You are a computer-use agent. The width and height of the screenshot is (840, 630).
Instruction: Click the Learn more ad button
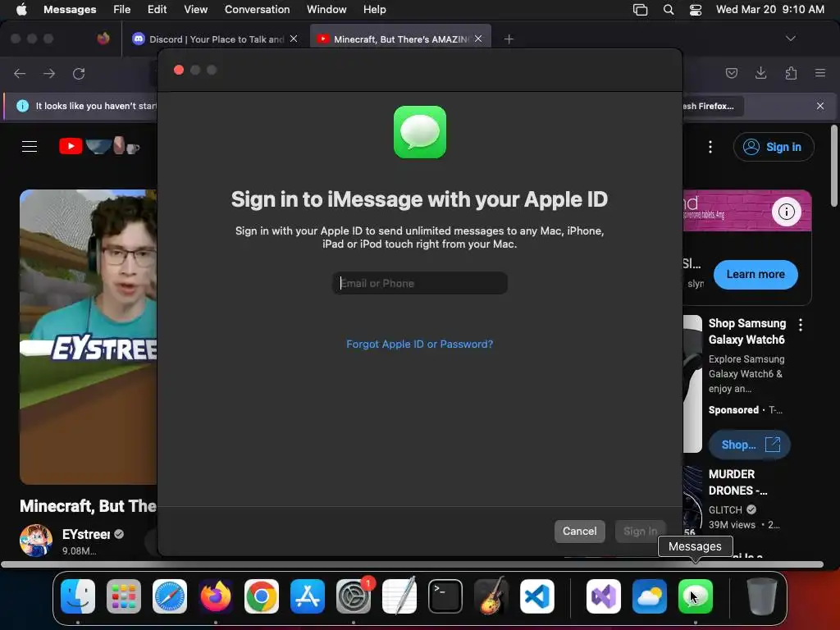[x=756, y=274]
